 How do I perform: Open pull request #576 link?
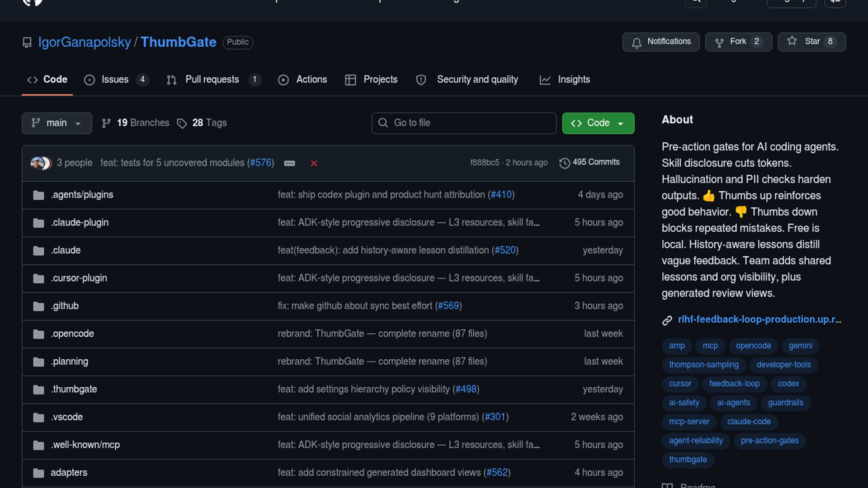point(261,163)
